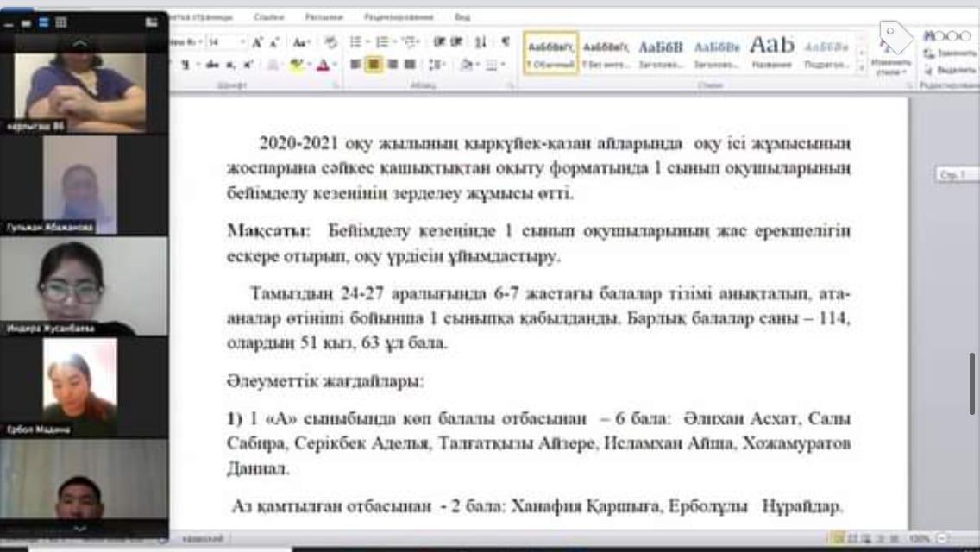Open the font size dropdown
980x552 pixels.
click(x=243, y=41)
